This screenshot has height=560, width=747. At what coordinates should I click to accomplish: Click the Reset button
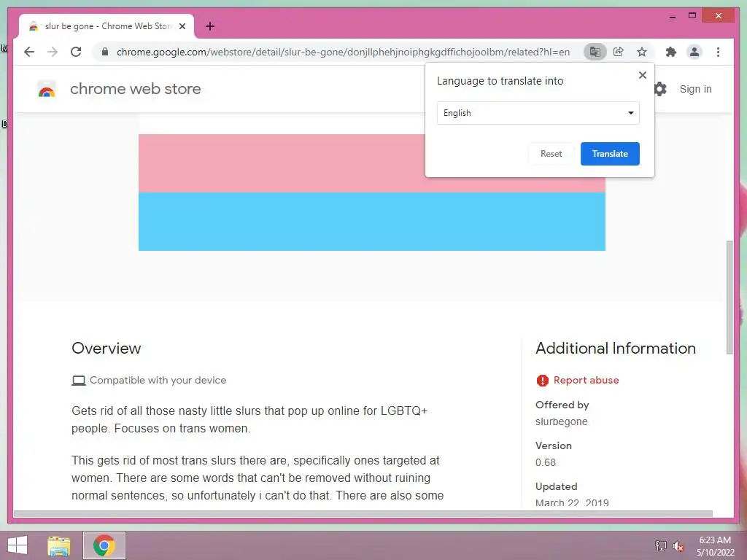pyautogui.click(x=551, y=154)
